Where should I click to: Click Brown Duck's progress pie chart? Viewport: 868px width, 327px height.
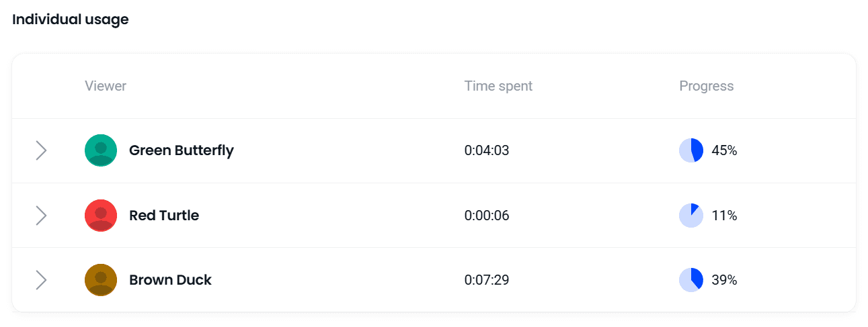(x=691, y=280)
